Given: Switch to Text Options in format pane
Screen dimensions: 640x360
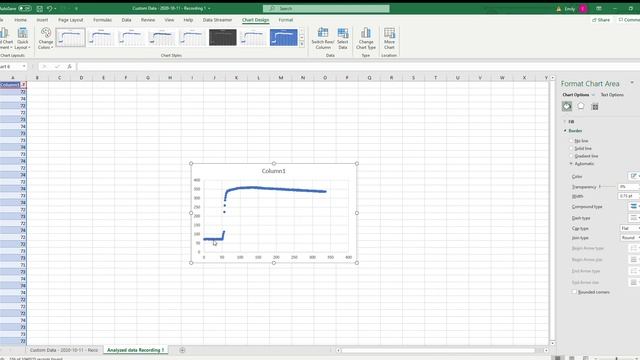Looking at the screenshot, I should click(612, 95).
